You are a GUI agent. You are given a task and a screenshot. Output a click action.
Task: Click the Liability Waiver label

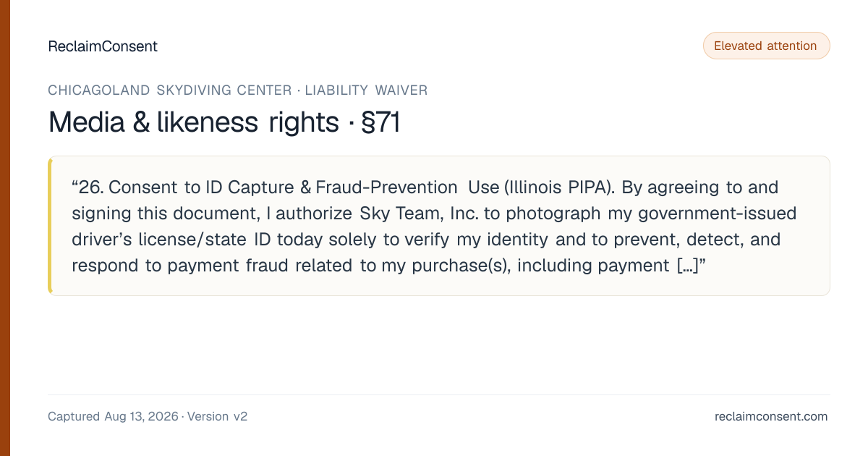(366, 90)
